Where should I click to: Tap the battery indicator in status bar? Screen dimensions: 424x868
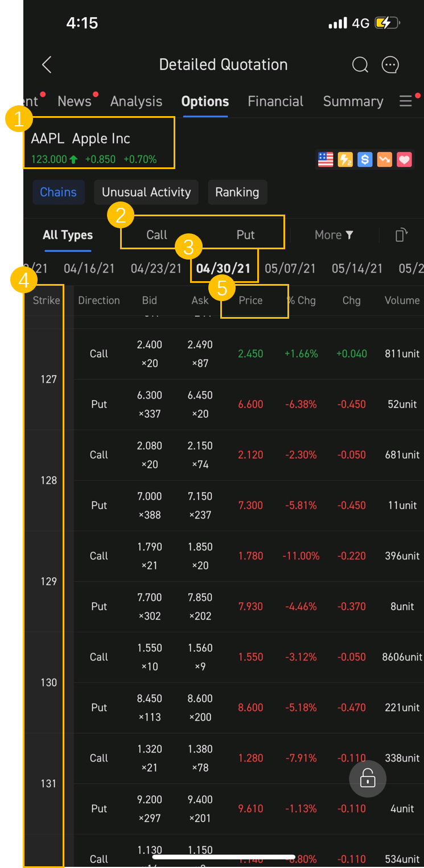pos(387,23)
